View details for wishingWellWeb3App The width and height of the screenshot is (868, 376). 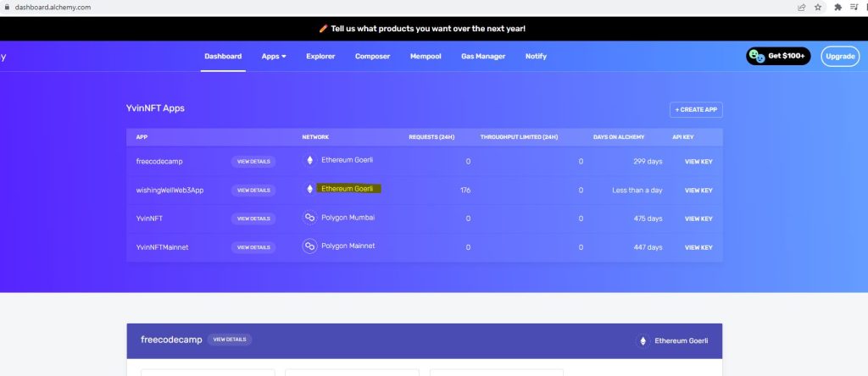coord(253,190)
